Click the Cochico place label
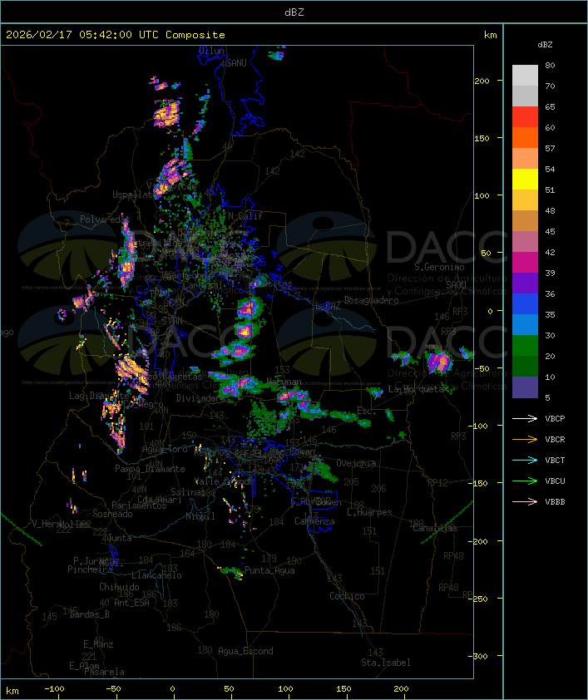This screenshot has height=700, width=588. click(x=347, y=596)
